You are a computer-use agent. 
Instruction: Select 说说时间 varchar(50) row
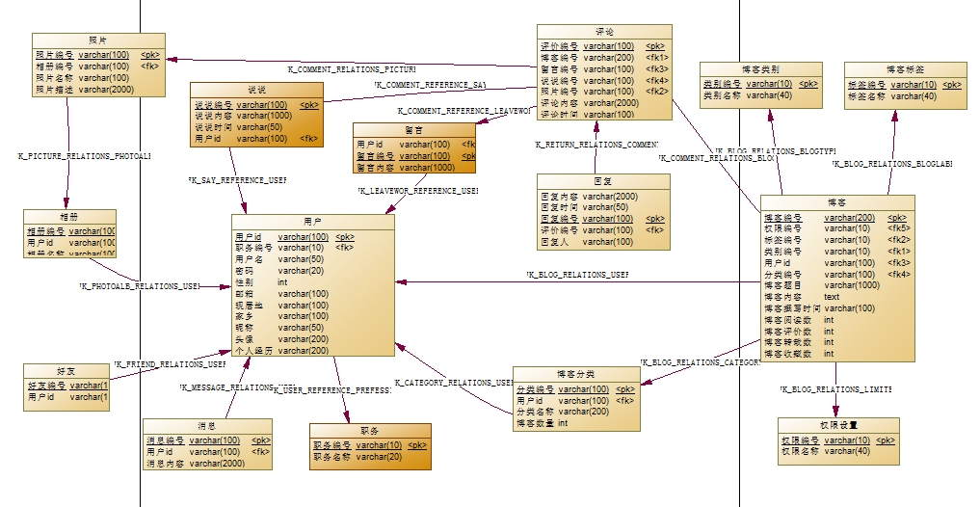point(237,127)
